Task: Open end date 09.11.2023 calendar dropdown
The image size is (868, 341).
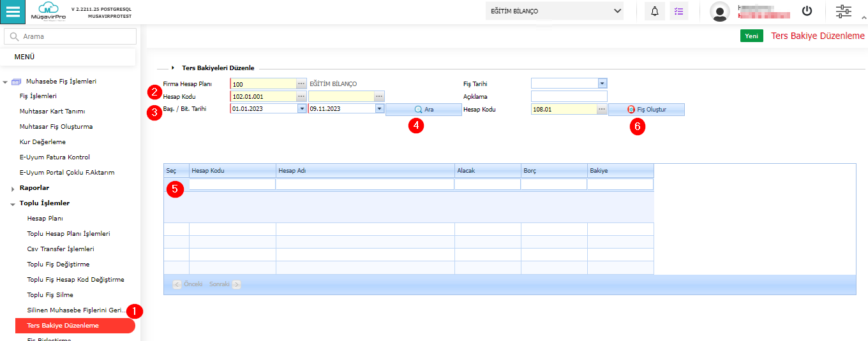Action: 380,109
